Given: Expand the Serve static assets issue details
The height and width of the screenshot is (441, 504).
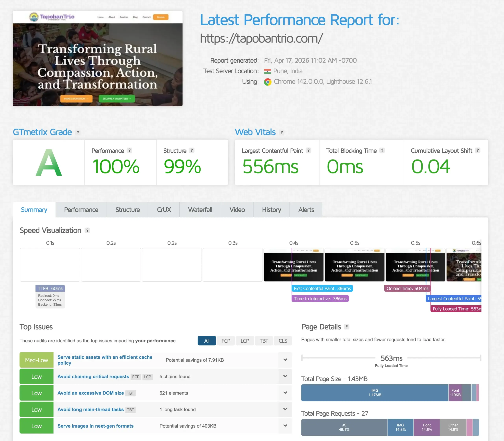Looking at the screenshot, I should 285,360.
